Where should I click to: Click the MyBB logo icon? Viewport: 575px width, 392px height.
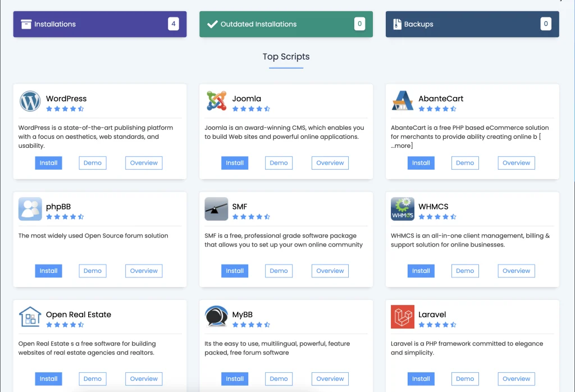216,316
